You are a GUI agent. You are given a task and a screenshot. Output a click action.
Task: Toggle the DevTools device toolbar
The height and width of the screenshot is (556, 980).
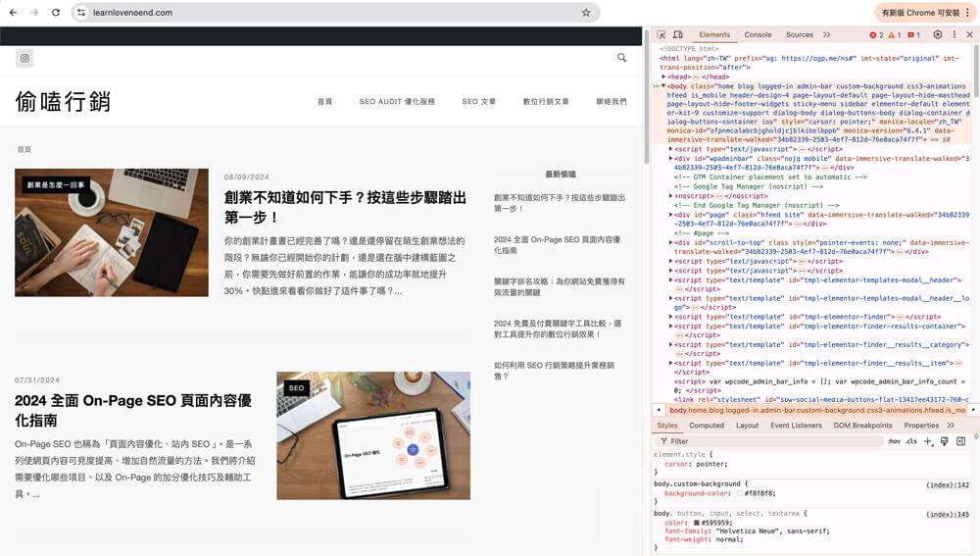point(678,35)
